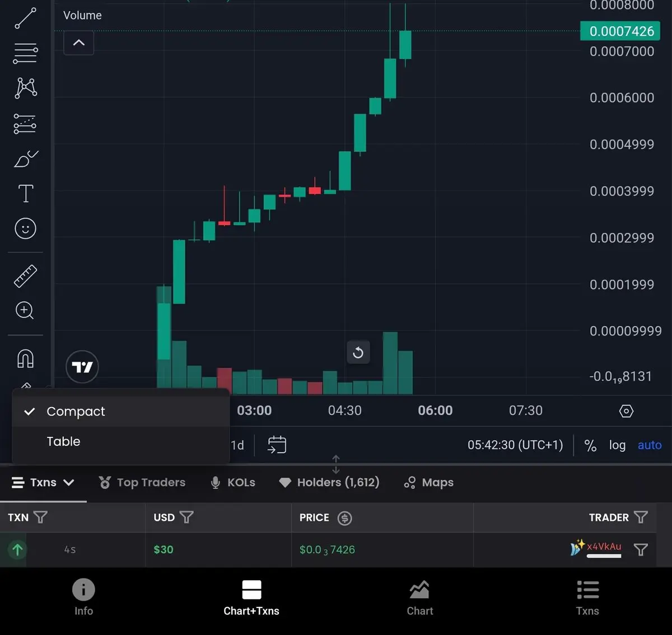Viewport: 672px width, 635px height.
Task: Choose Compact view from the menu
Action: pos(121,412)
